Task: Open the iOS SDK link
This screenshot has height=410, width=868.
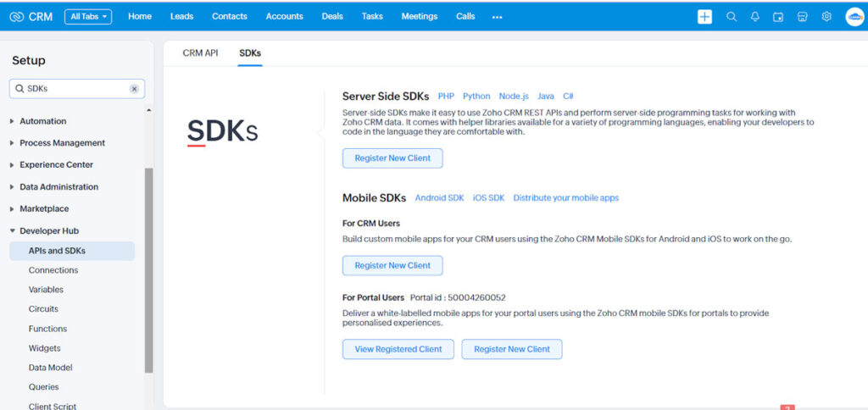Action: click(489, 198)
